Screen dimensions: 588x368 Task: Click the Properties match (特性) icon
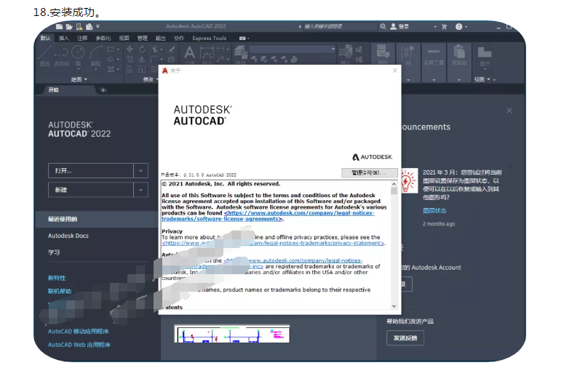[383, 52]
